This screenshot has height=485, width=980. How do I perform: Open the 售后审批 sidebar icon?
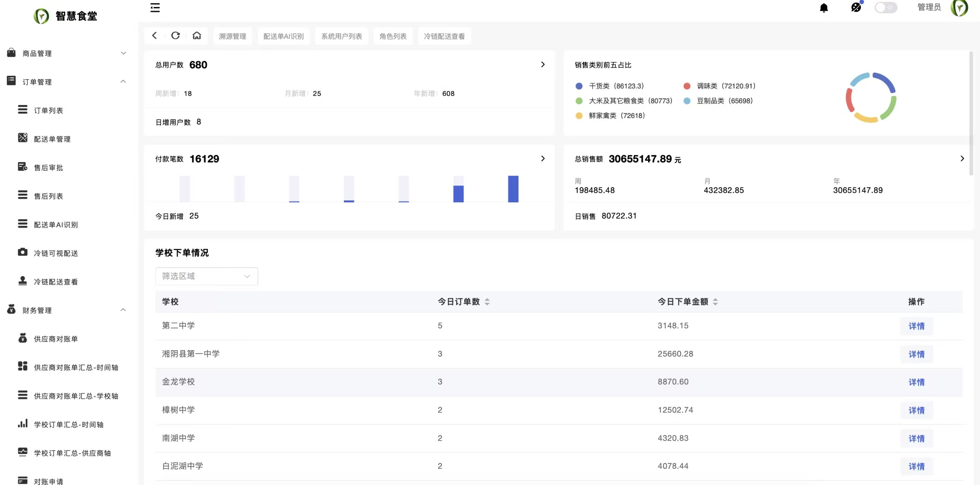(x=22, y=167)
